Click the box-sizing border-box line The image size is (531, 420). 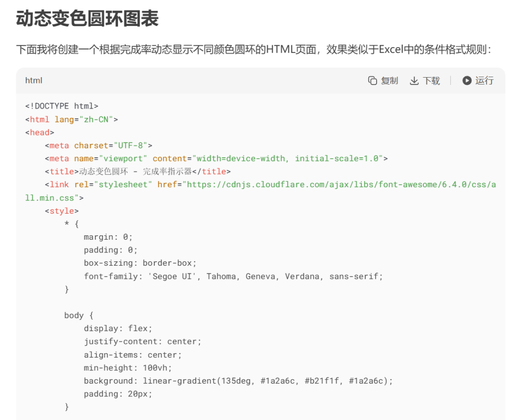tap(140, 263)
